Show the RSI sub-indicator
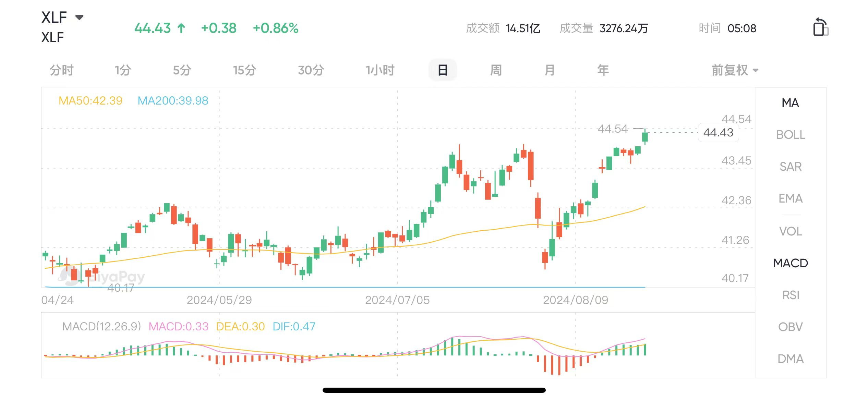The width and height of the screenshot is (868, 401). (x=791, y=295)
